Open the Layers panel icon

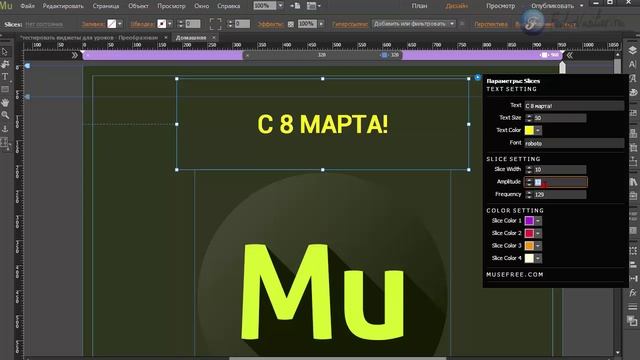point(632,51)
